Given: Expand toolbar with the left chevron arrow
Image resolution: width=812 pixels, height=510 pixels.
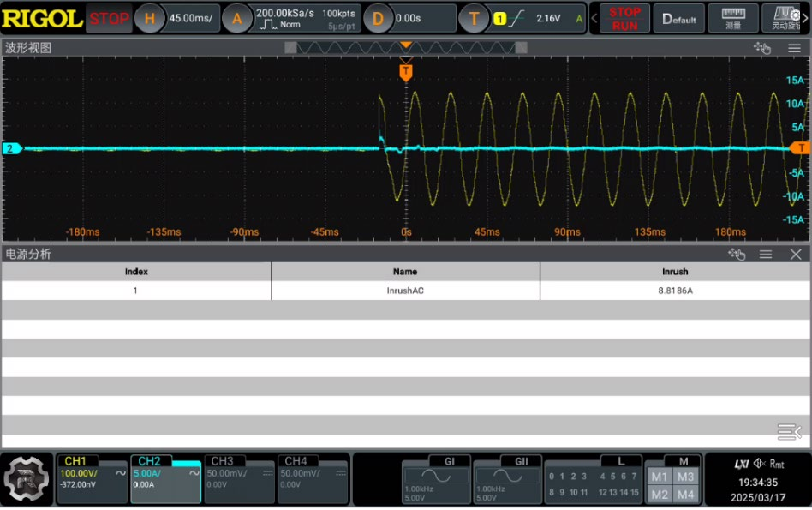Looking at the screenshot, I should coord(594,19).
